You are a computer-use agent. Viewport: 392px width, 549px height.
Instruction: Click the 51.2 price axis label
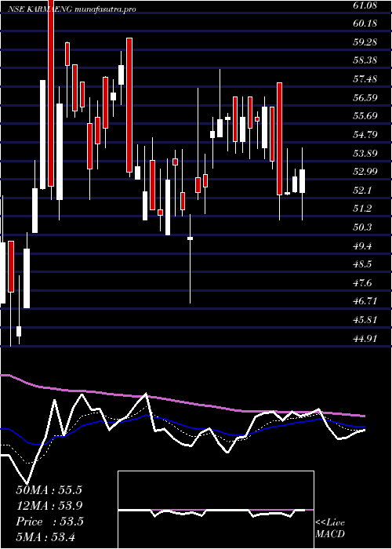point(362,209)
